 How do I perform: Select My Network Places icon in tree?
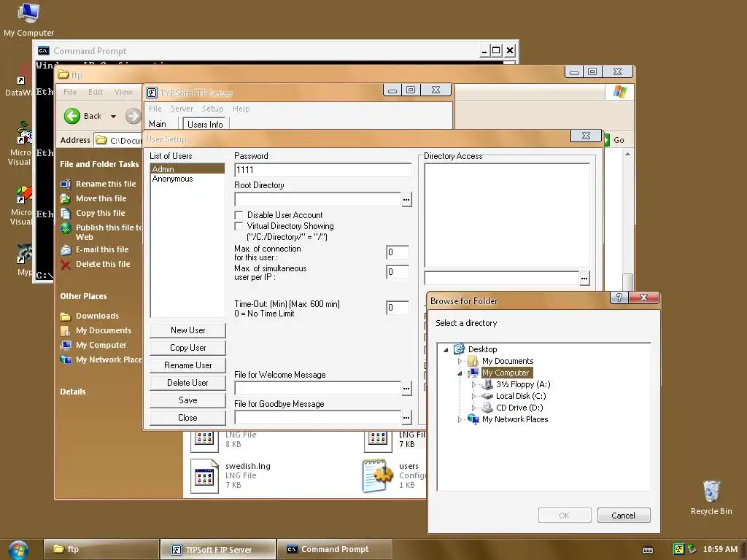(473, 419)
